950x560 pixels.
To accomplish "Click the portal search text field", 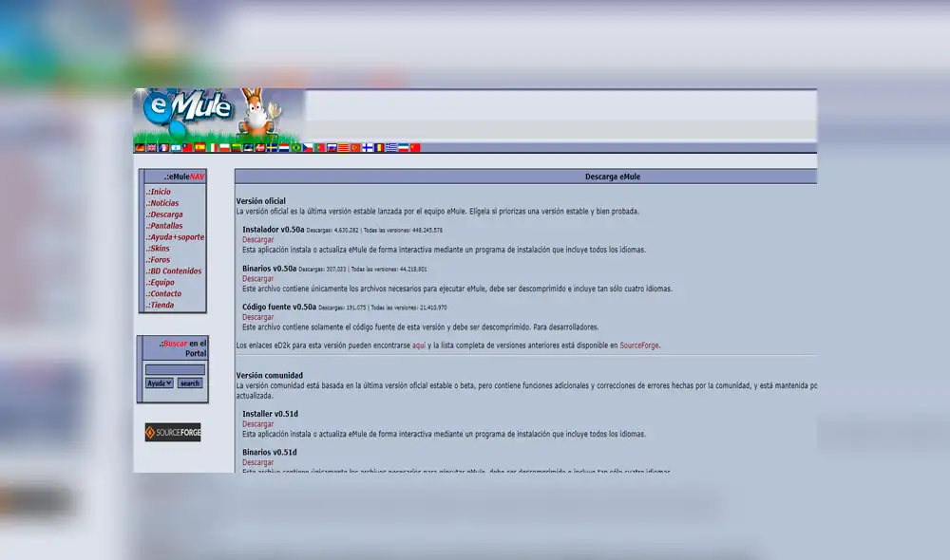I will 175,369.
